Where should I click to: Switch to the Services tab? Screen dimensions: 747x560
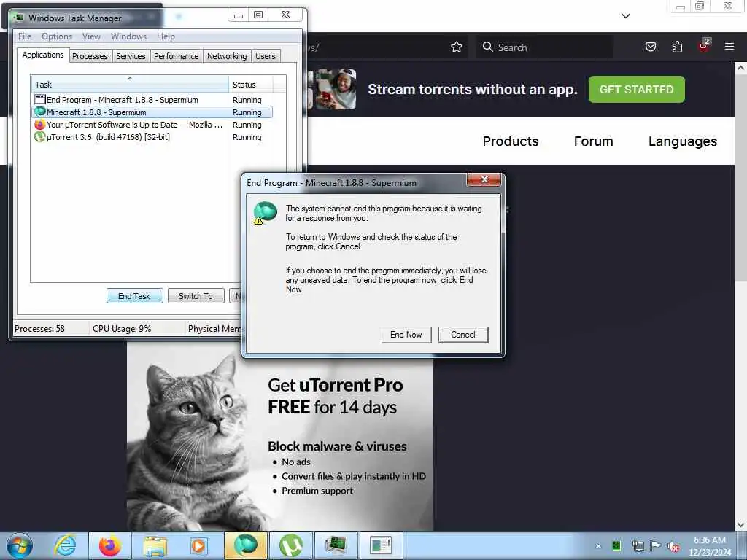click(x=131, y=56)
